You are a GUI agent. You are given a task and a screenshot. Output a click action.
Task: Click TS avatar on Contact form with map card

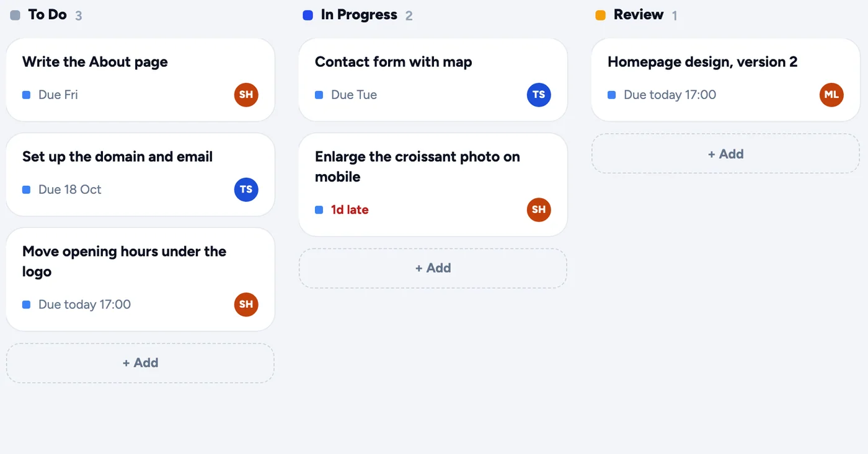tap(539, 95)
